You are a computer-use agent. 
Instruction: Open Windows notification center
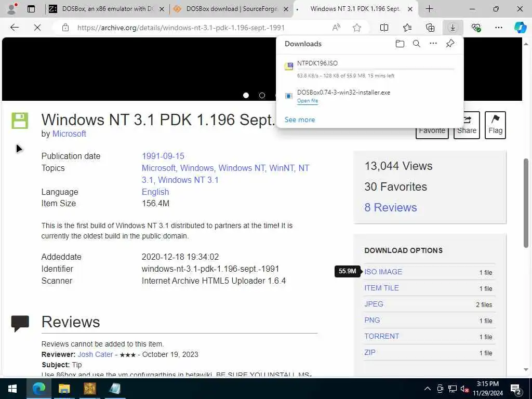coord(516,389)
